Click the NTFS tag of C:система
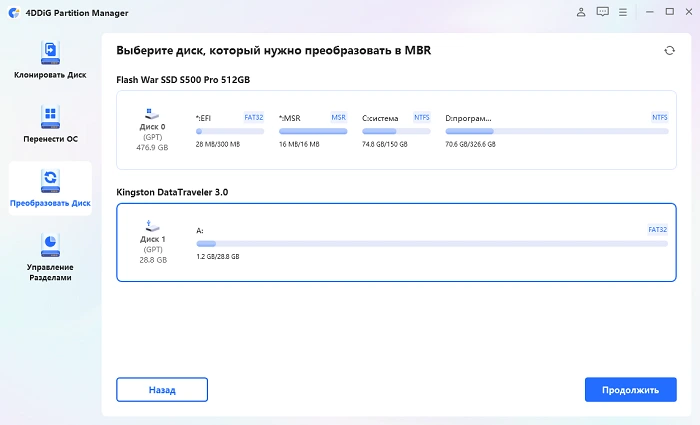This screenshot has height=425, width=700. (421, 117)
